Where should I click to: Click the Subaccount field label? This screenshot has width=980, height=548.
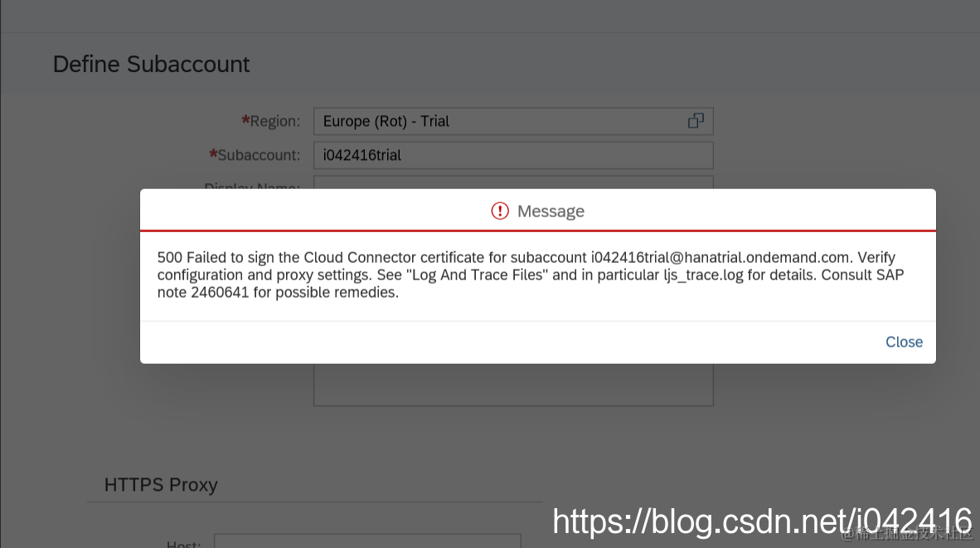click(x=255, y=155)
